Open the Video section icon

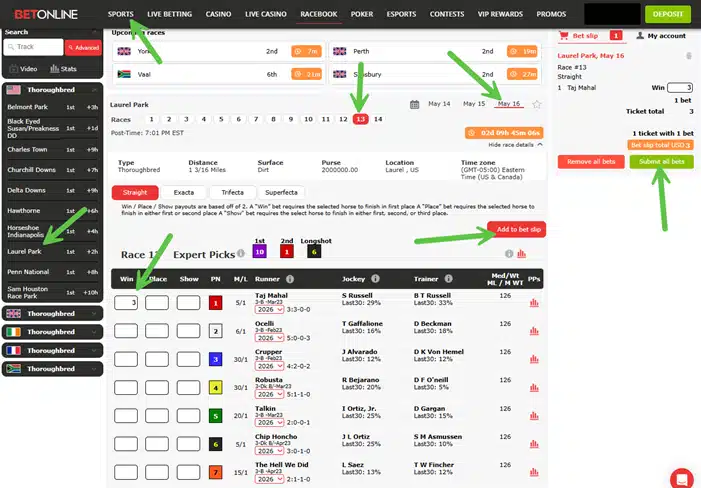point(14,69)
